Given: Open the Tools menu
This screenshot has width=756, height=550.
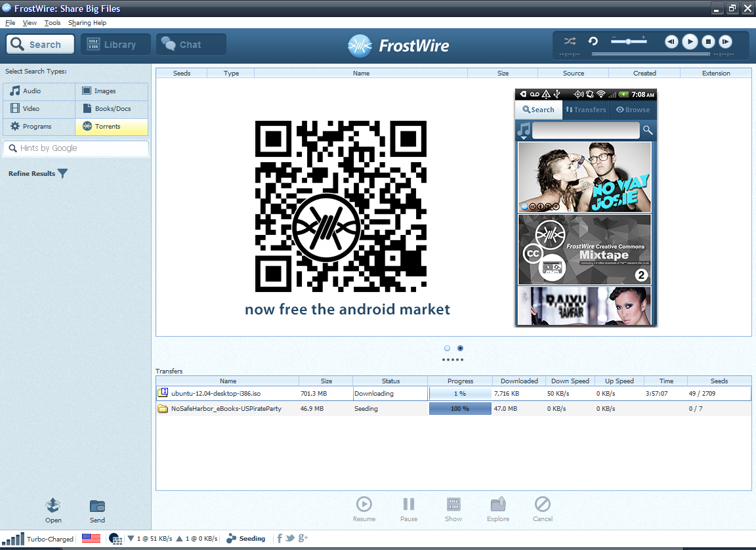Looking at the screenshot, I should [52, 23].
